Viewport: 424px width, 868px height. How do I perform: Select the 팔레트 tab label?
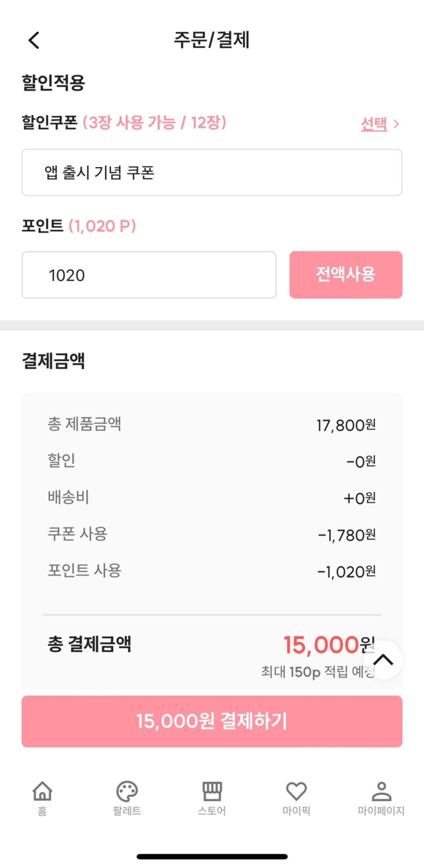coord(127,811)
